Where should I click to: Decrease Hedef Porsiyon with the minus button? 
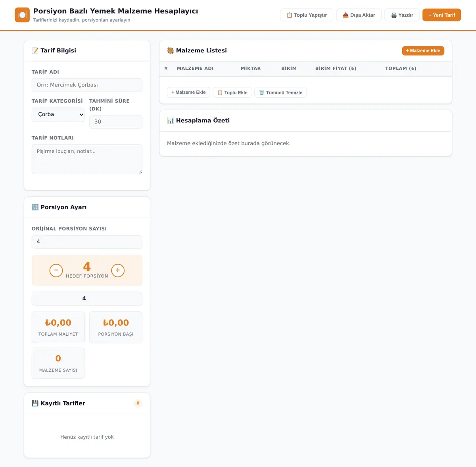(56, 270)
